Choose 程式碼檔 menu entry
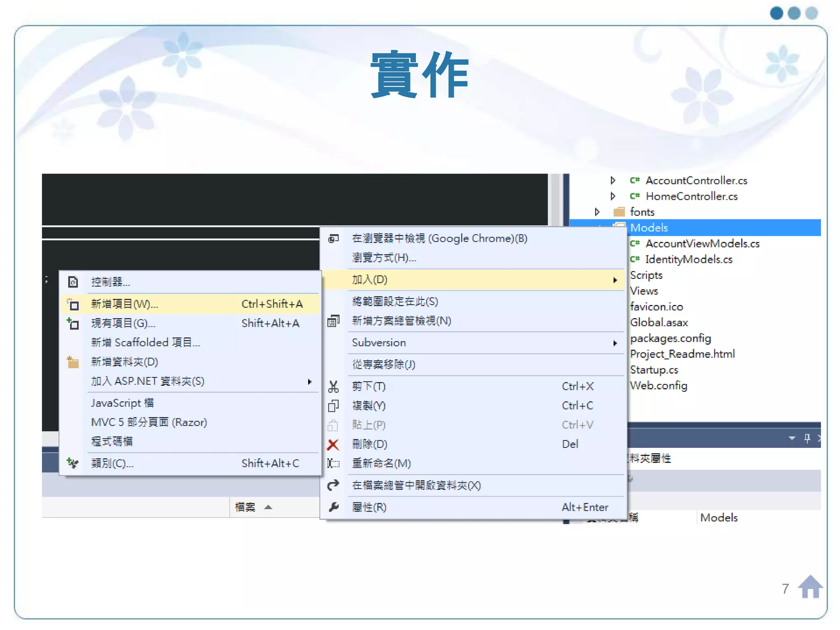Screen dimensions: 840x630 tap(190, 442)
